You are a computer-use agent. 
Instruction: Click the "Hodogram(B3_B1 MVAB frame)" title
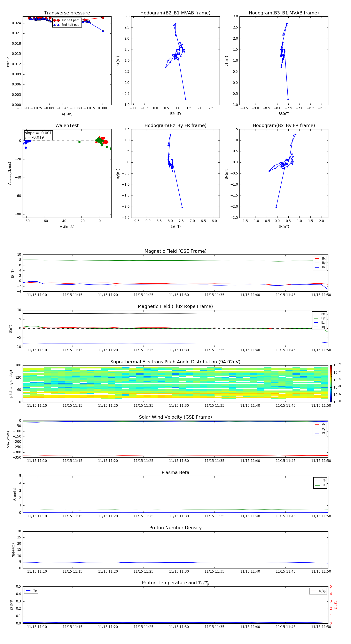tap(284, 13)
